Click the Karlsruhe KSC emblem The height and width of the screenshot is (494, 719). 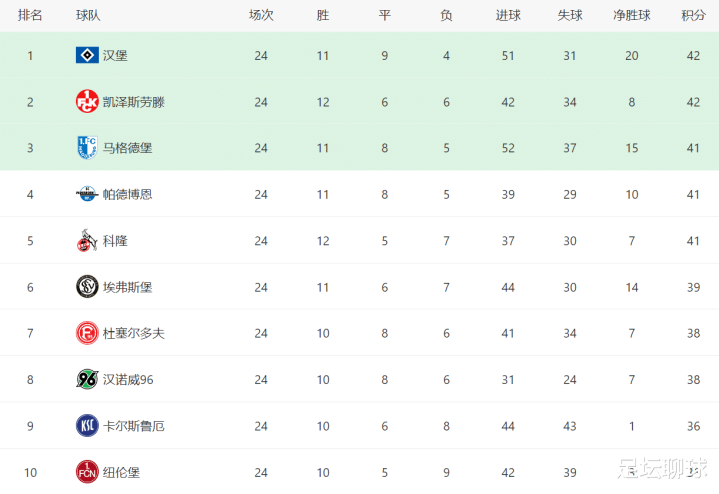point(87,426)
